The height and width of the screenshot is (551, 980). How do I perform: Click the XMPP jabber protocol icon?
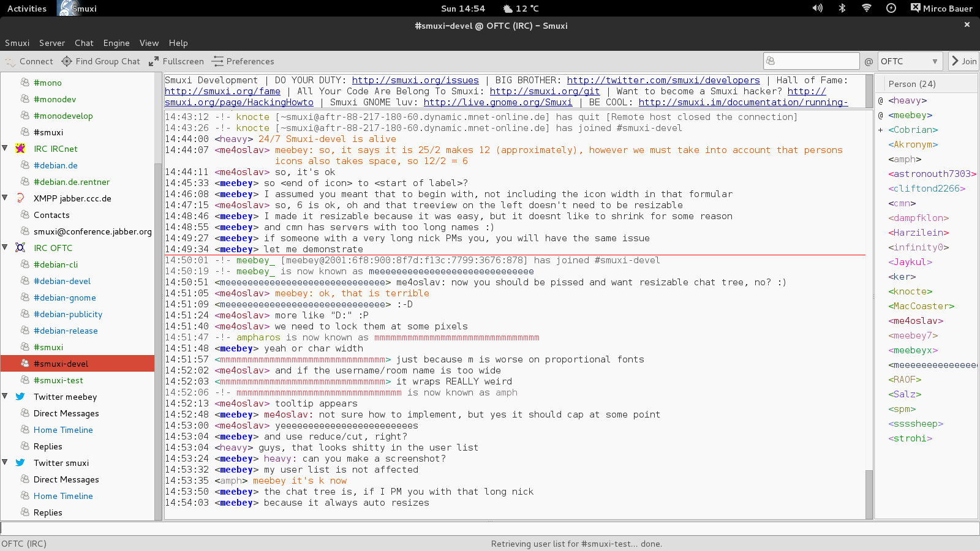point(20,198)
